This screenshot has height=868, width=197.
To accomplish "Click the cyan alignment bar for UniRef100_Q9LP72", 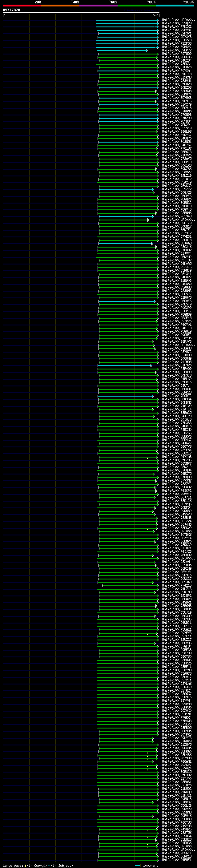I will 122,50.
